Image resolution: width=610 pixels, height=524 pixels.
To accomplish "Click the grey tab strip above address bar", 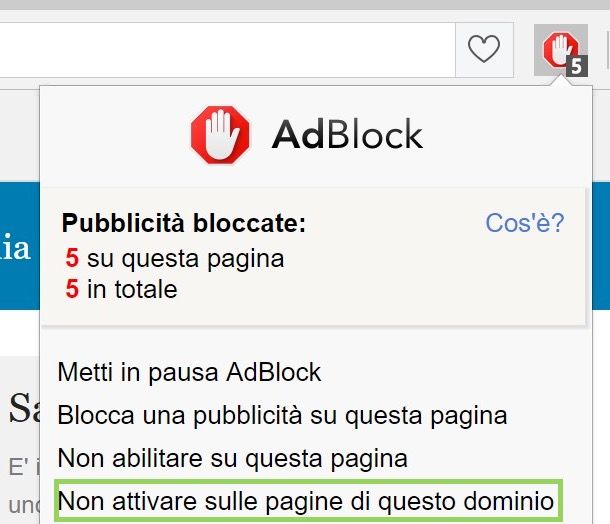I will tap(305, 5).
